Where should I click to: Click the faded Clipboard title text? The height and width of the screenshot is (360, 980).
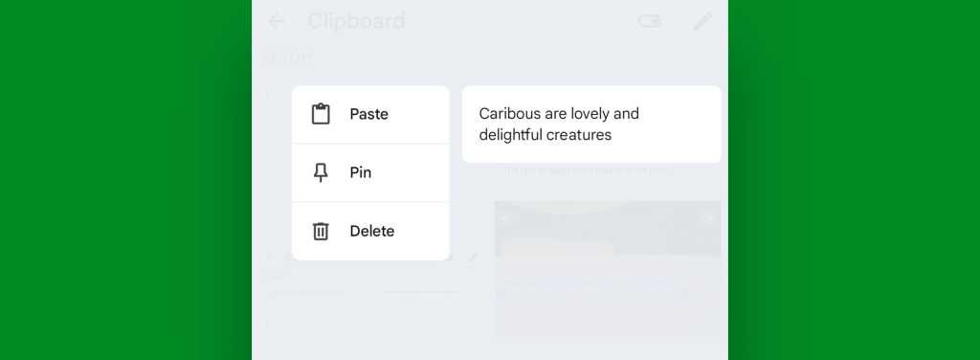tap(356, 22)
